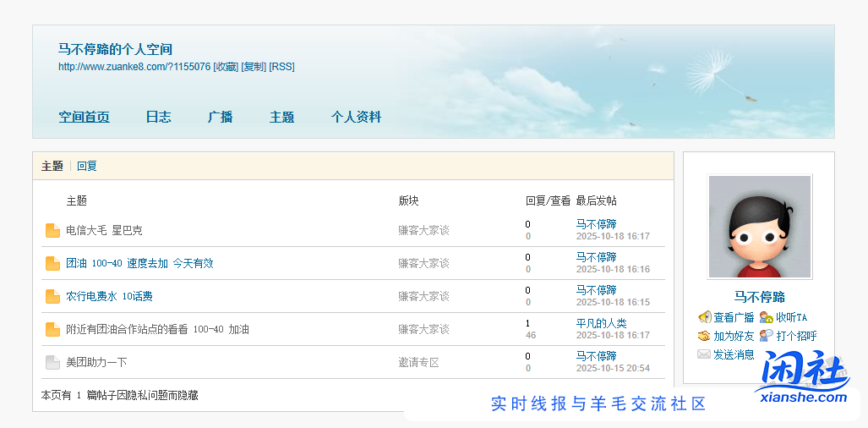The image size is (868, 428).
Task: Click folder icon beside 农行电费水 10话费 thread
Action: click(x=52, y=296)
